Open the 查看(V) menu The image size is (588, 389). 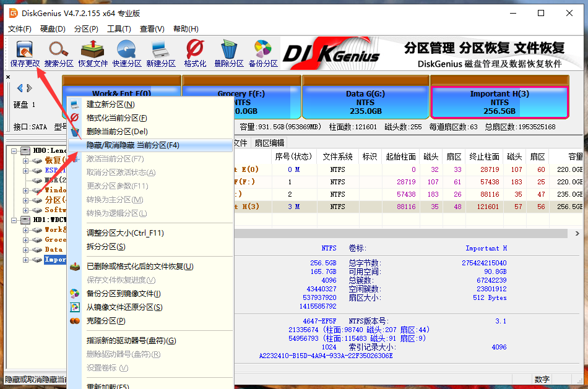(152, 29)
